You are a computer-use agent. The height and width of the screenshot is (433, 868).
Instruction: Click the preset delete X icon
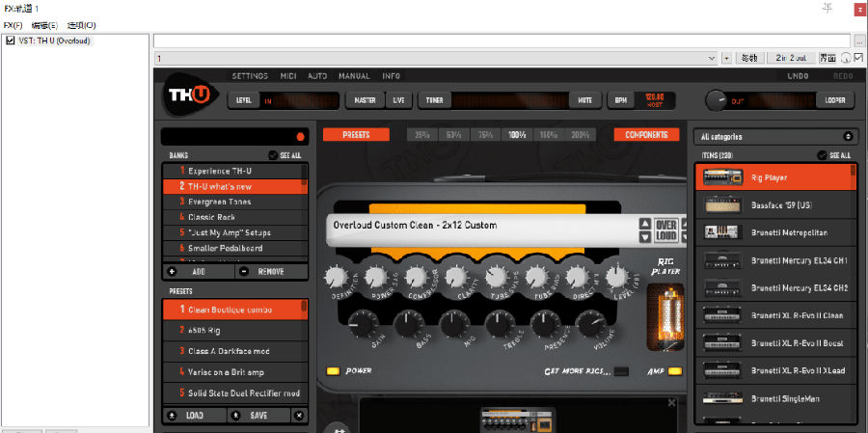[300, 416]
